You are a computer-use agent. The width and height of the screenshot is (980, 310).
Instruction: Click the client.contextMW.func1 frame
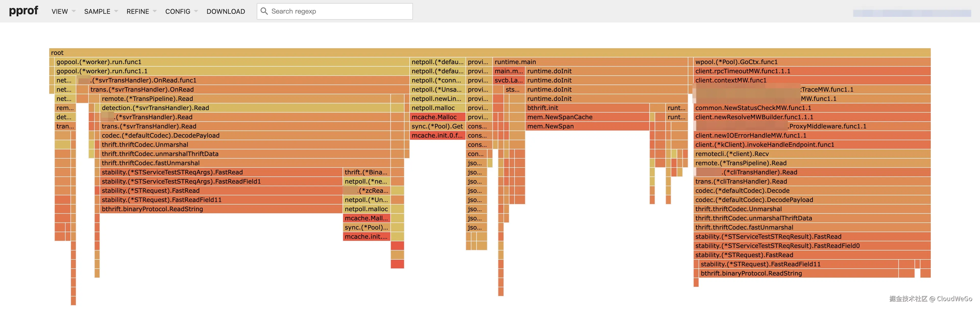tap(812, 80)
